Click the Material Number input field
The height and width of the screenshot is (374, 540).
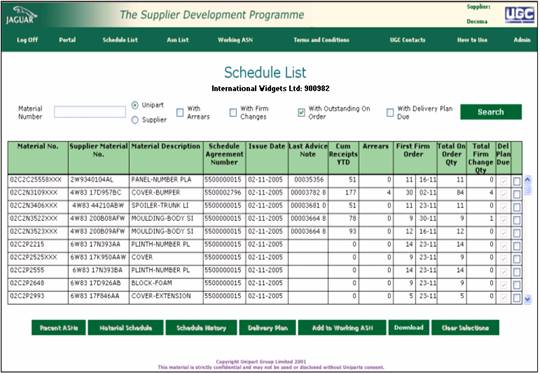(90, 112)
